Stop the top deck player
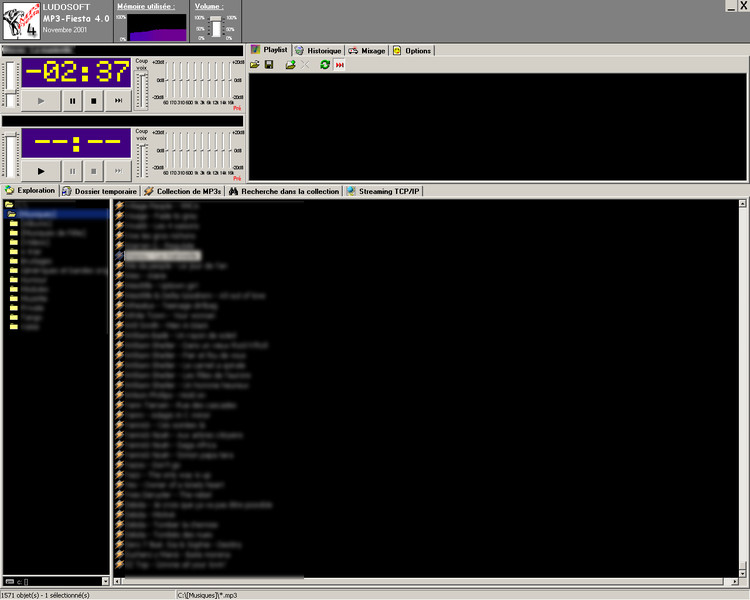750x600 pixels. 94,100
